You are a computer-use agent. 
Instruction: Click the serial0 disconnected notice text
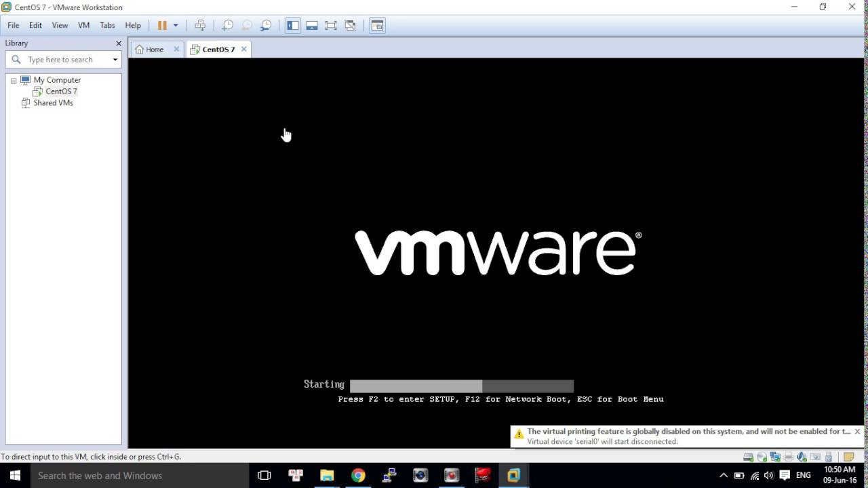click(602, 441)
